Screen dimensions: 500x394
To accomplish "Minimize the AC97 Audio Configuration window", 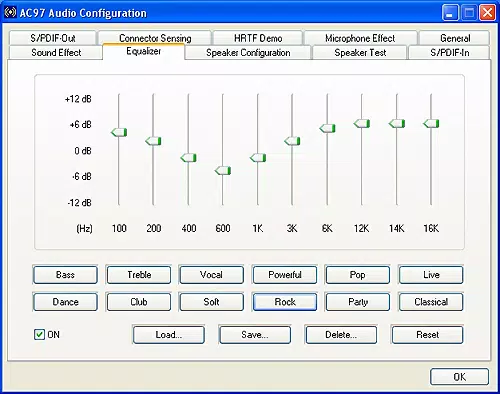I will (x=450, y=13).
